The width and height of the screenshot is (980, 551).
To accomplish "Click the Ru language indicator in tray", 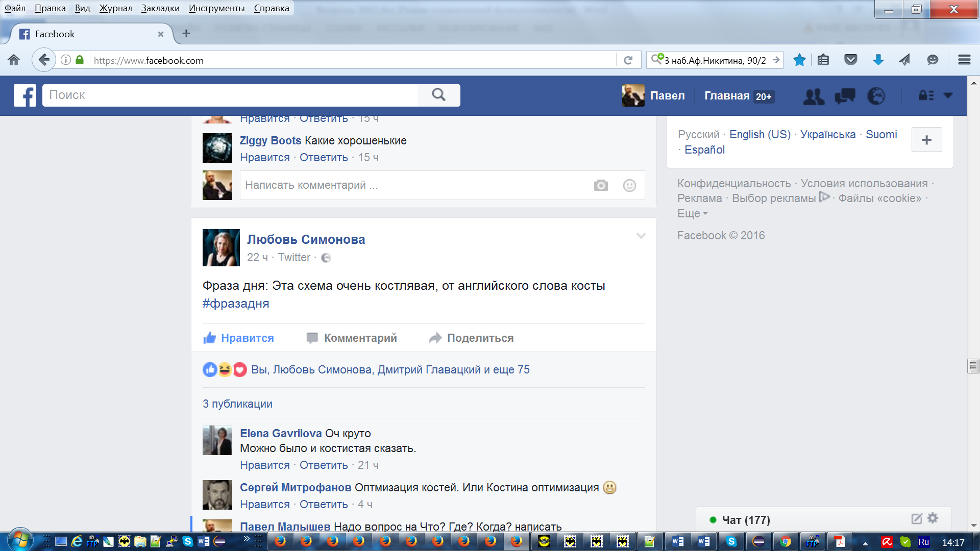I will tap(923, 542).
